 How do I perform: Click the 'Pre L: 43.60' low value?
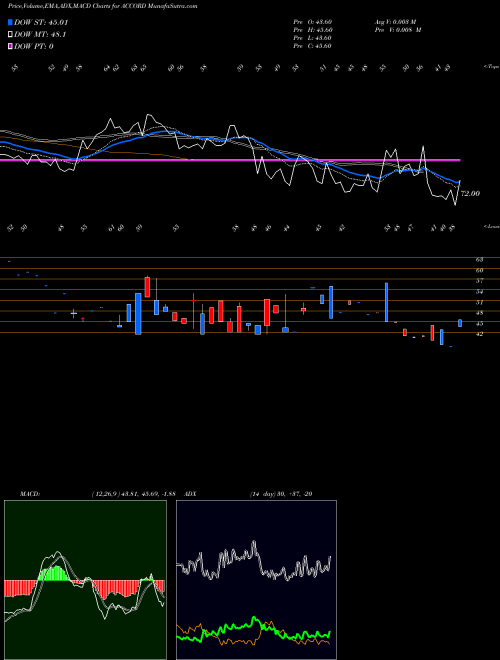point(313,38)
